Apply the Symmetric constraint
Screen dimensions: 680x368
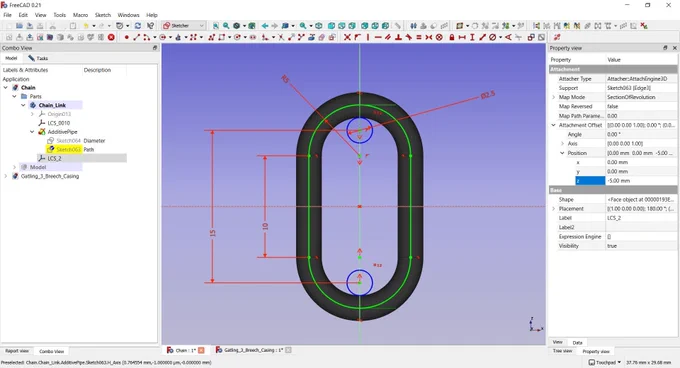point(428,37)
